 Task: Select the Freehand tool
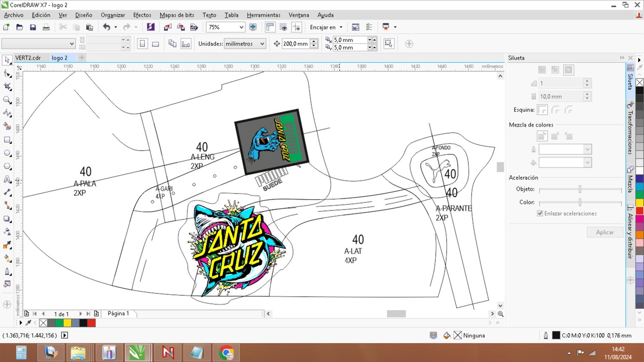[x=7, y=113]
